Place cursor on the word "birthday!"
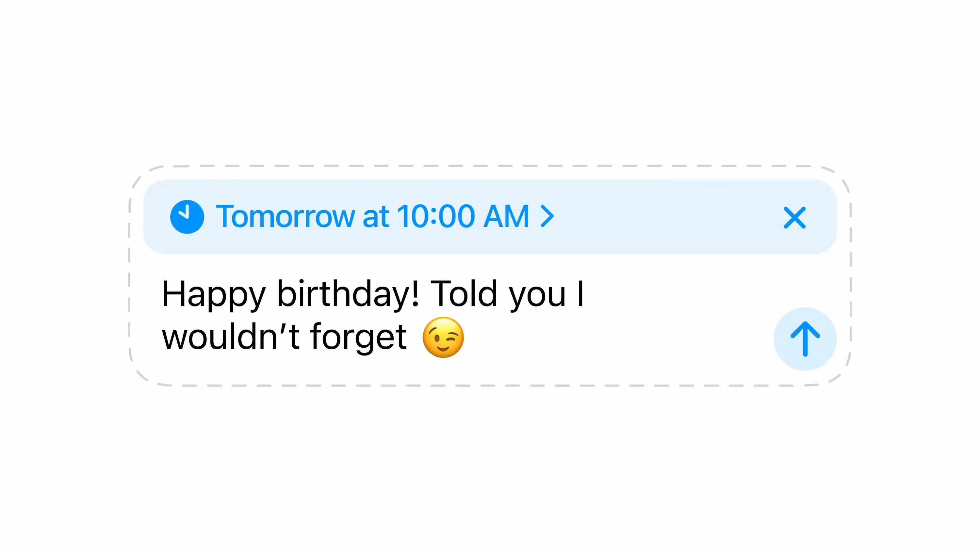The height and width of the screenshot is (551, 980). (x=348, y=294)
